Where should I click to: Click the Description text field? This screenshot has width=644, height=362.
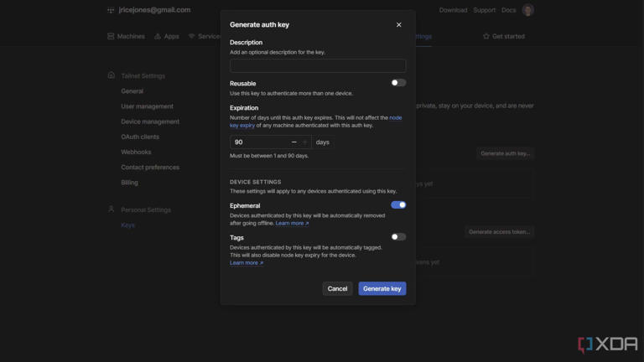tap(318, 66)
